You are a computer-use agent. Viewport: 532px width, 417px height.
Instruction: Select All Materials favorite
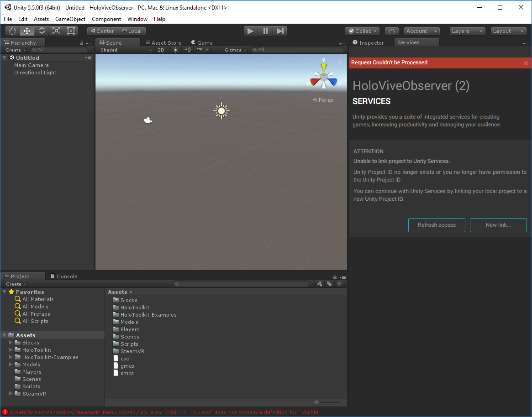tap(37, 299)
